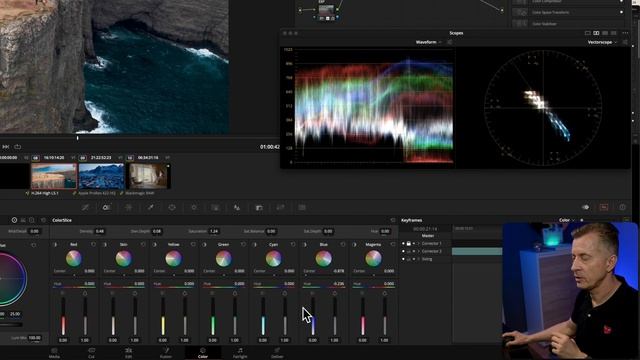
Task: Expand the Corrector 2 keyframe track
Action: [418, 251]
